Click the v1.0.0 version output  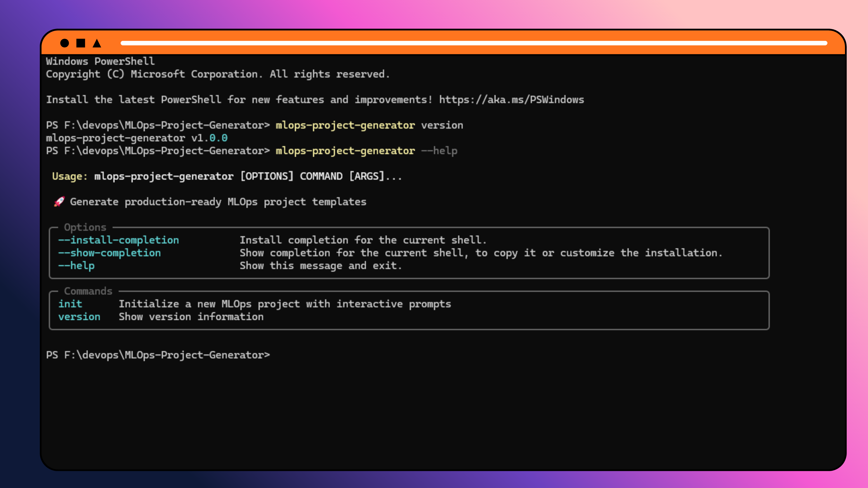[209, 138]
